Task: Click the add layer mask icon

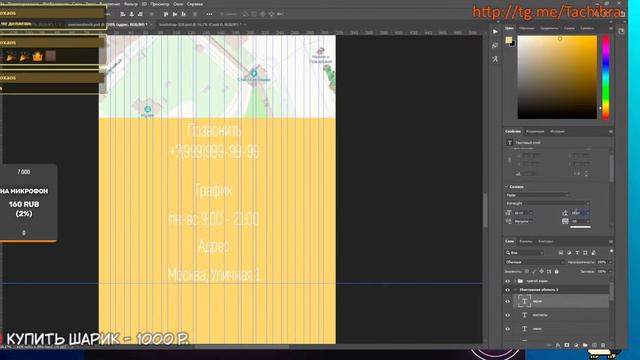Action: tap(567, 345)
